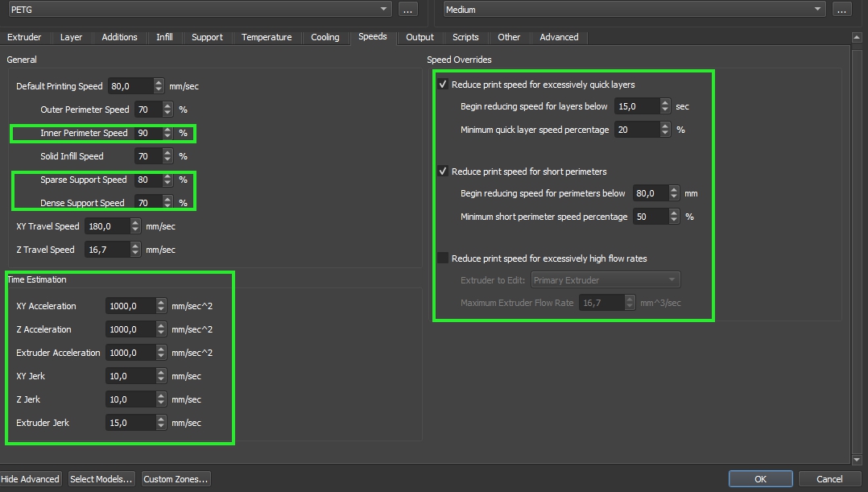Click the vertical scrollbar on right edge
The image size is (868, 492).
click(856, 242)
